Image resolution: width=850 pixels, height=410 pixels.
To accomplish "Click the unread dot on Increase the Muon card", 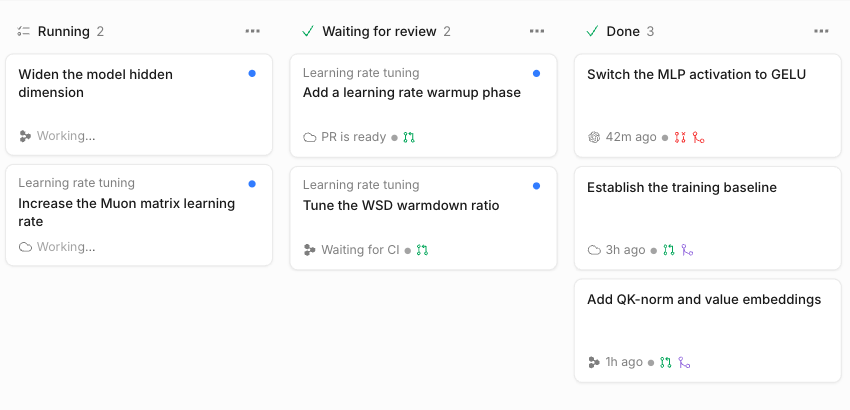I will tap(252, 184).
